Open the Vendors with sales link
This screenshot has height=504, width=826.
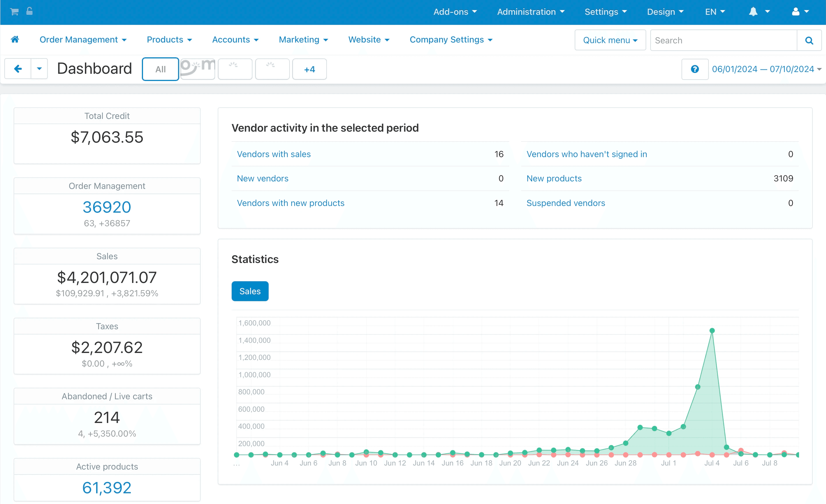click(x=274, y=154)
